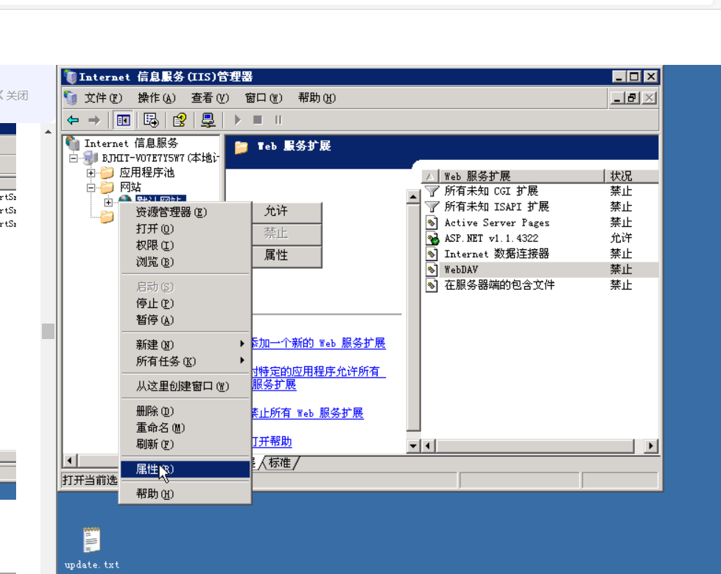
Task: Choose 刷新 in the context menu
Action: [x=185, y=444]
